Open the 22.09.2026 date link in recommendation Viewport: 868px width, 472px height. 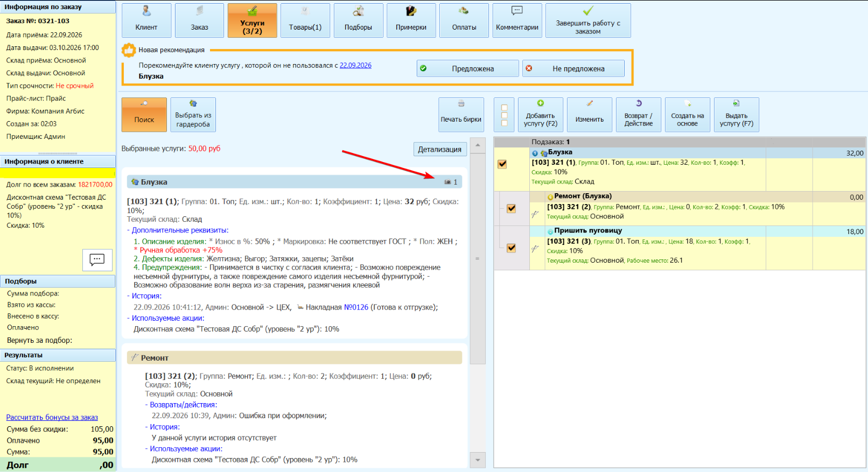click(355, 65)
